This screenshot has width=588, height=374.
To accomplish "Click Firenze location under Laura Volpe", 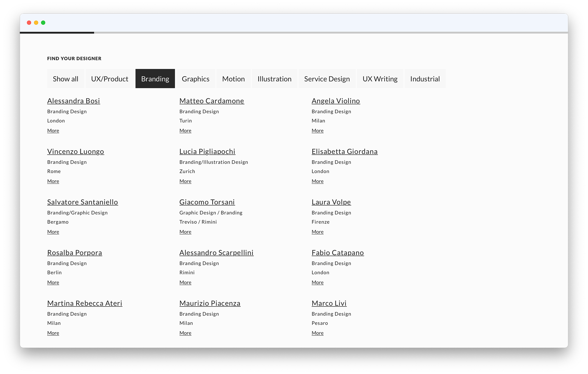I will 321,222.
